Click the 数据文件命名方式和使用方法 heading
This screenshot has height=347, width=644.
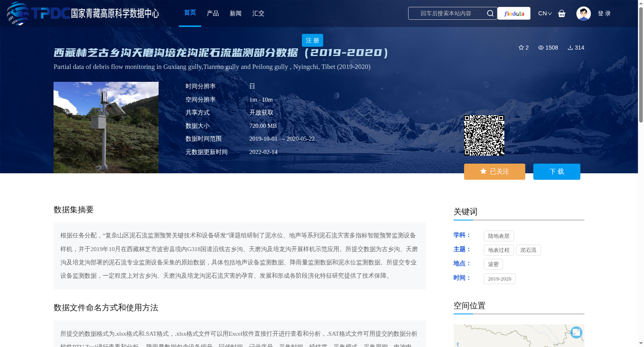point(106,308)
